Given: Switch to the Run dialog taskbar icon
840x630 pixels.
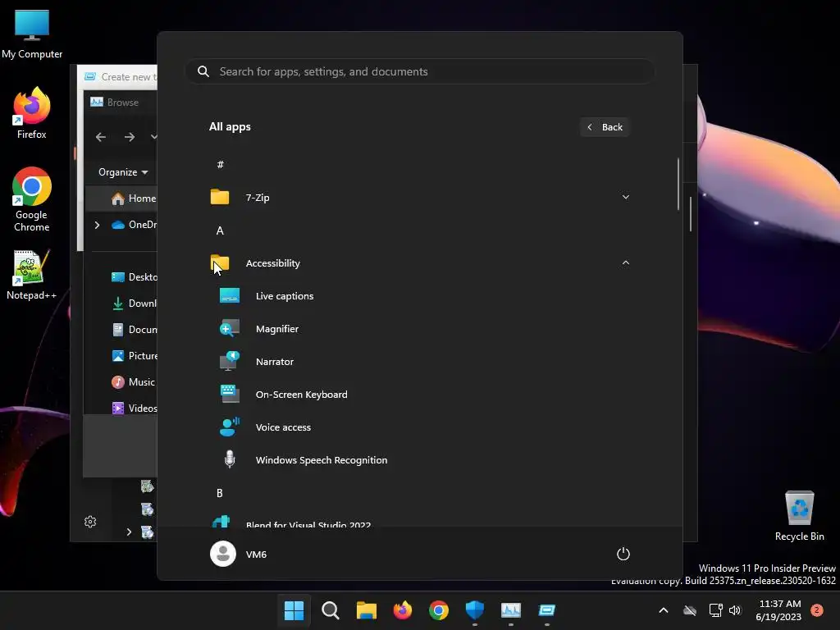Looking at the screenshot, I should [x=547, y=610].
